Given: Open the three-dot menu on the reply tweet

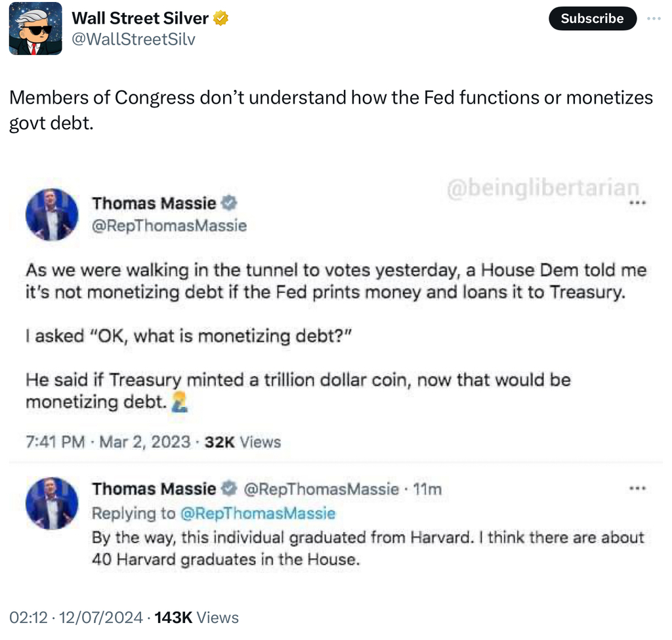Looking at the screenshot, I should point(638,489).
